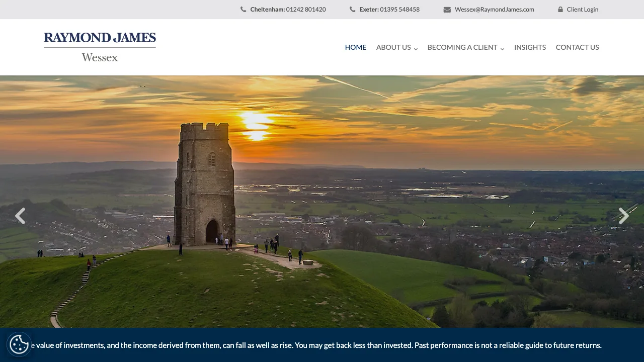The width and height of the screenshot is (644, 362).
Task: Click the email address Wessex@RaymondJames.com
Action: (x=495, y=9)
